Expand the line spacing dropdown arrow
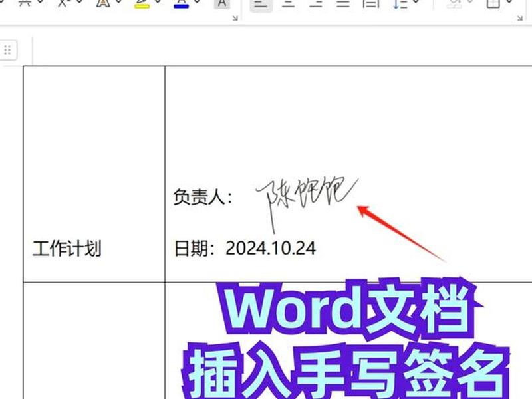Image resolution: width=532 pixels, height=399 pixels. [x=416, y=3]
